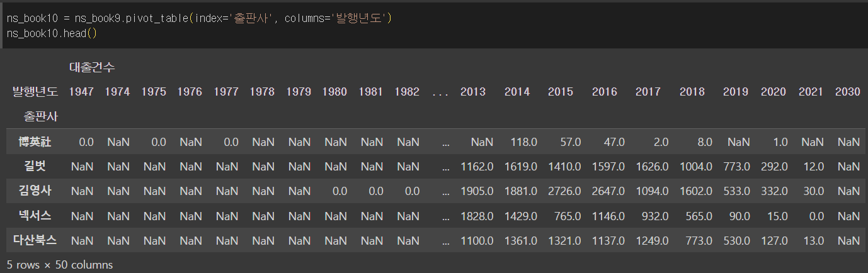Select the 대출건수 column header
This screenshot has height=273, width=868.
point(92,67)
